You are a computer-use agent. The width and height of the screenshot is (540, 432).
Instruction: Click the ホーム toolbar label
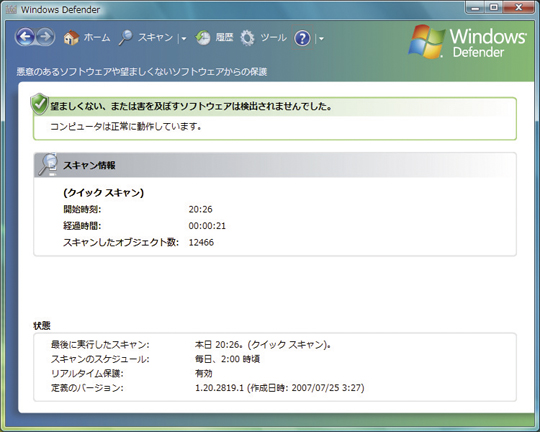[x=97, y=37]
